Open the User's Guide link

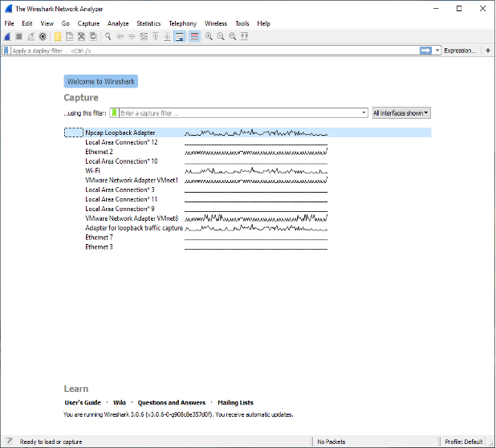(83, 402)
